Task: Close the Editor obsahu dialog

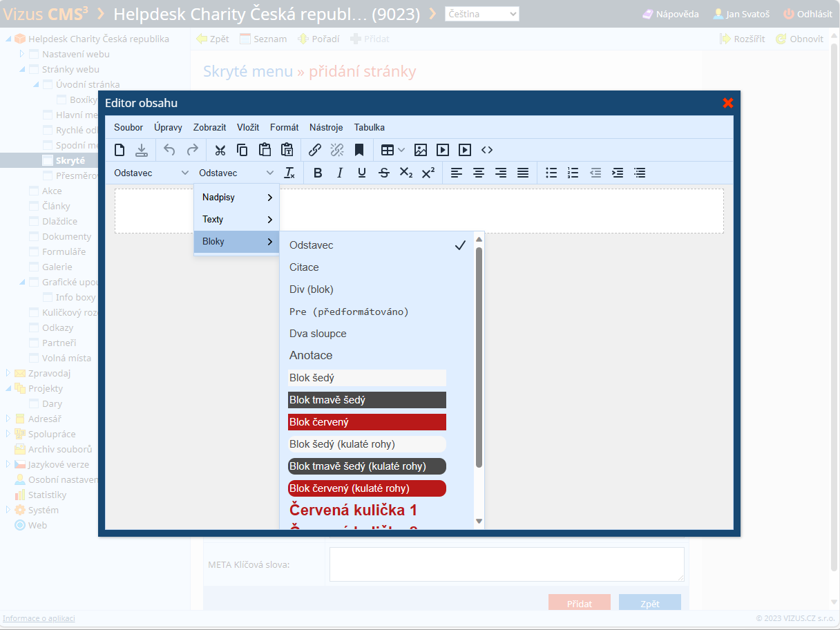Action: (x=727, y=103)
